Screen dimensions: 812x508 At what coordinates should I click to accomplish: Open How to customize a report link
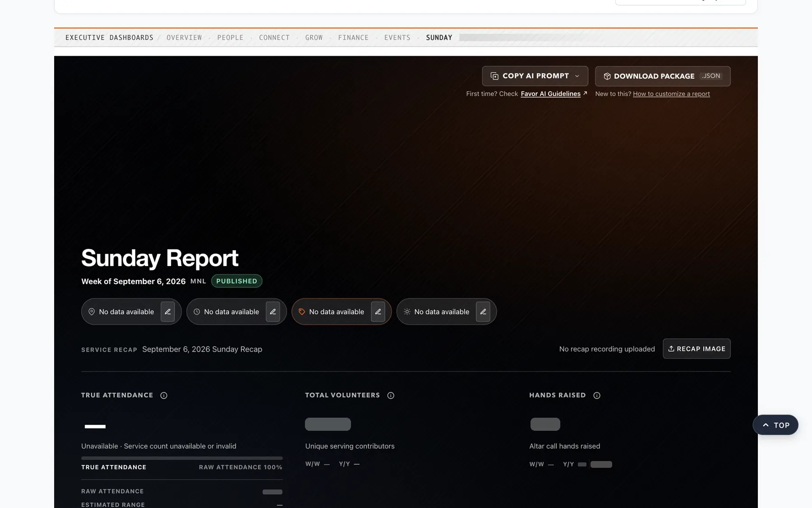pos(671,94)
